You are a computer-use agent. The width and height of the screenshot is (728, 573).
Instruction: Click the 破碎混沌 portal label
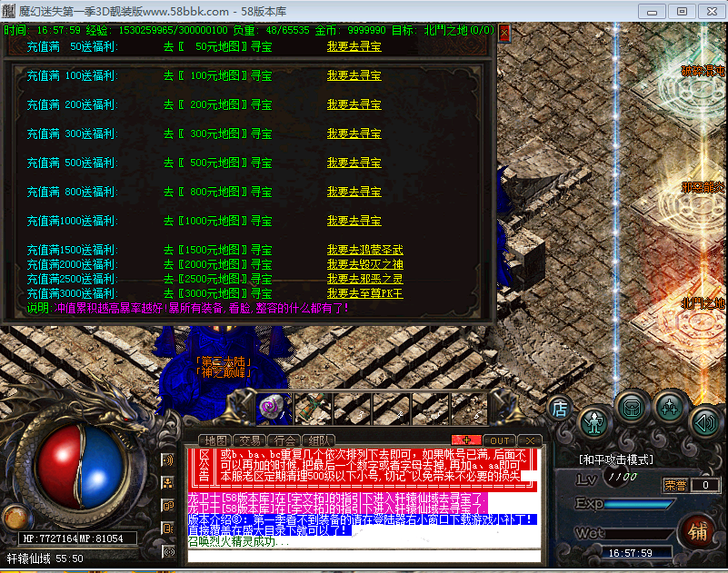tap(703, 71)
